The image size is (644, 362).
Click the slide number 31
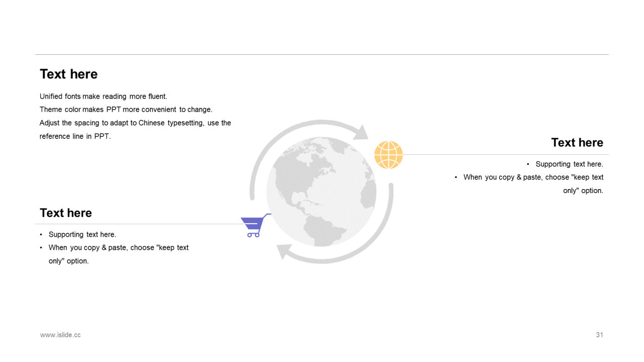[599, 335]
